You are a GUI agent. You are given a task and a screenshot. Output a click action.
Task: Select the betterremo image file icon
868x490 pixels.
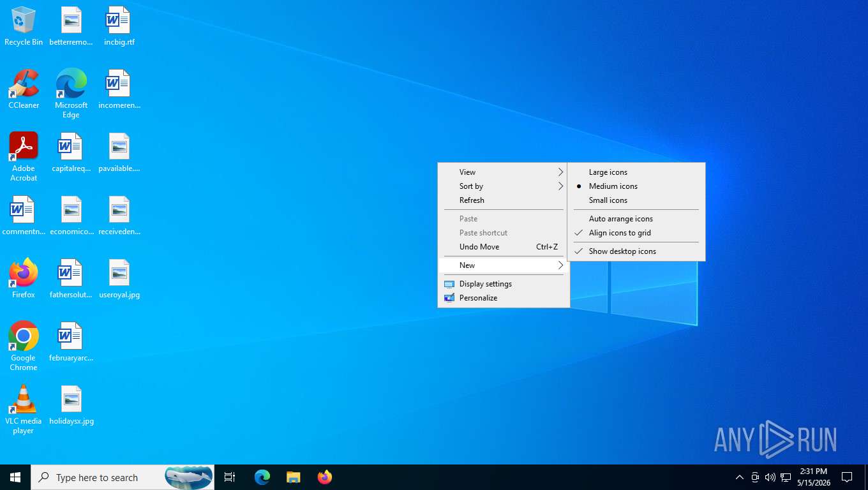tap(71, 26)
